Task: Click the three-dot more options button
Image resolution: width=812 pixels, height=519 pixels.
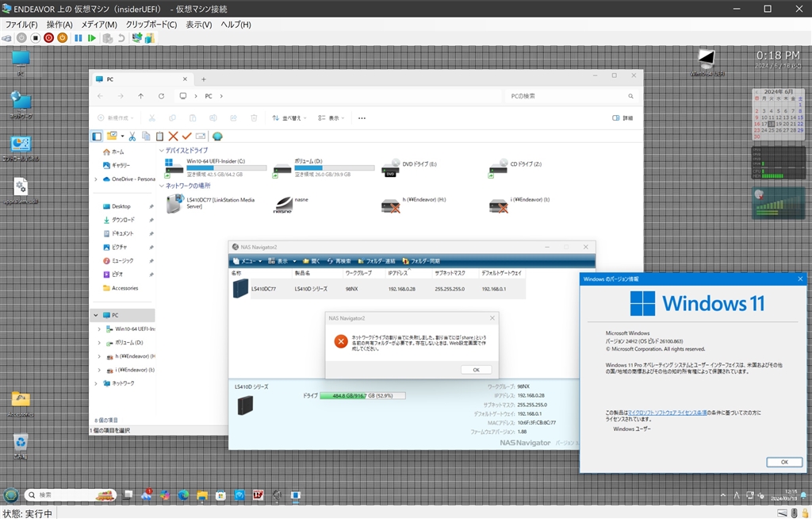Action: pyautogui.click(x=362, y=118)
